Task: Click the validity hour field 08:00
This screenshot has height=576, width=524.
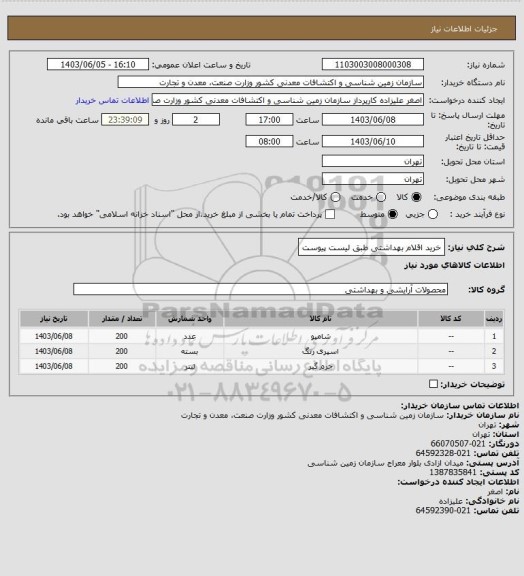Action: pos(269,141)
